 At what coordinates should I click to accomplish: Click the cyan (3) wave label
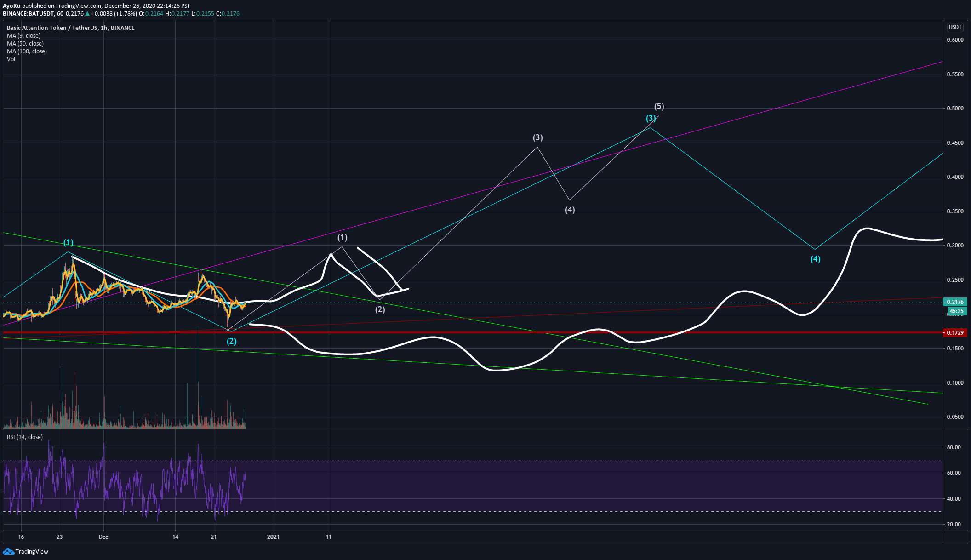coord(651,118)
